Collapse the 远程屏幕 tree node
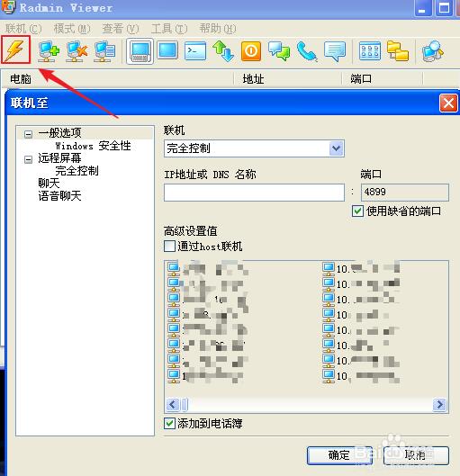460x476 pixels. click(28, 159)
